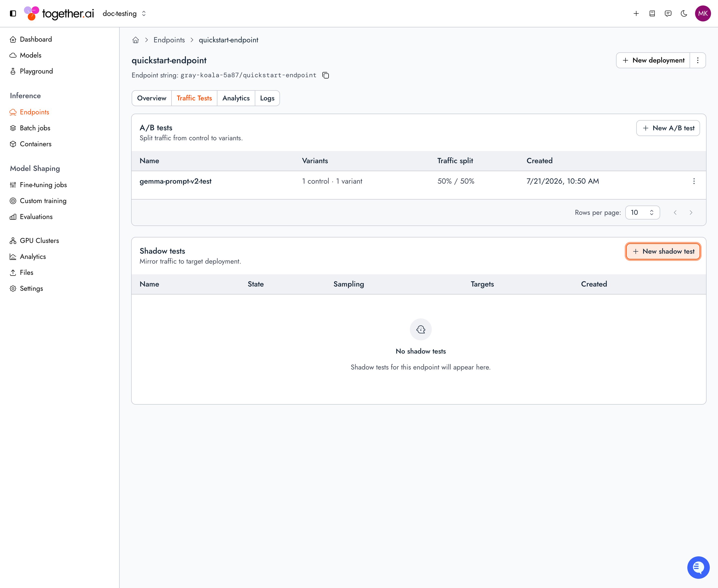
Task: Go to Dashboard in sidebar
Action: tap(31, 39)
